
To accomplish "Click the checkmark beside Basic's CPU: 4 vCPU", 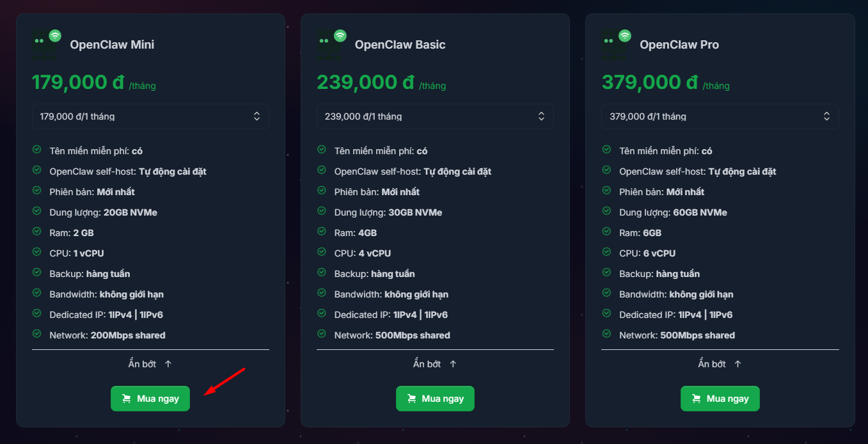I will pyautogui.click(x=321, y=253).
